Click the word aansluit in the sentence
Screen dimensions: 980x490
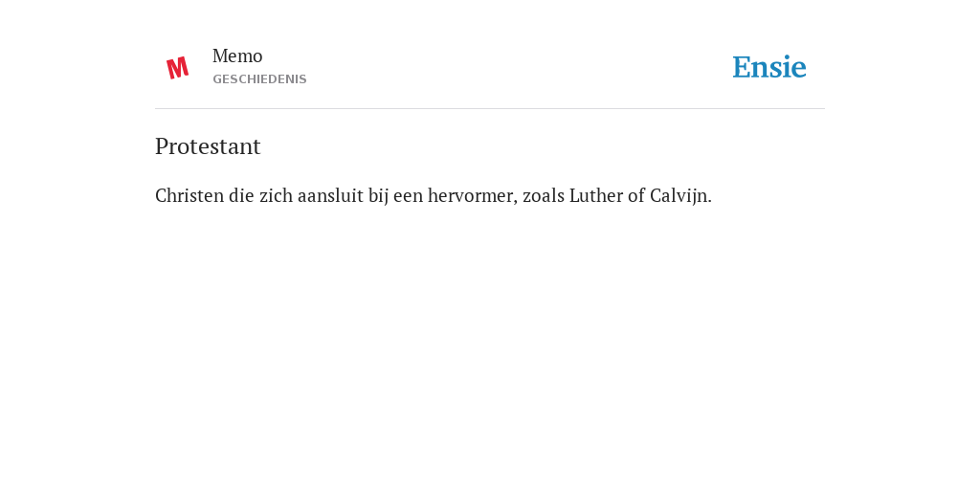coord(330,195)
